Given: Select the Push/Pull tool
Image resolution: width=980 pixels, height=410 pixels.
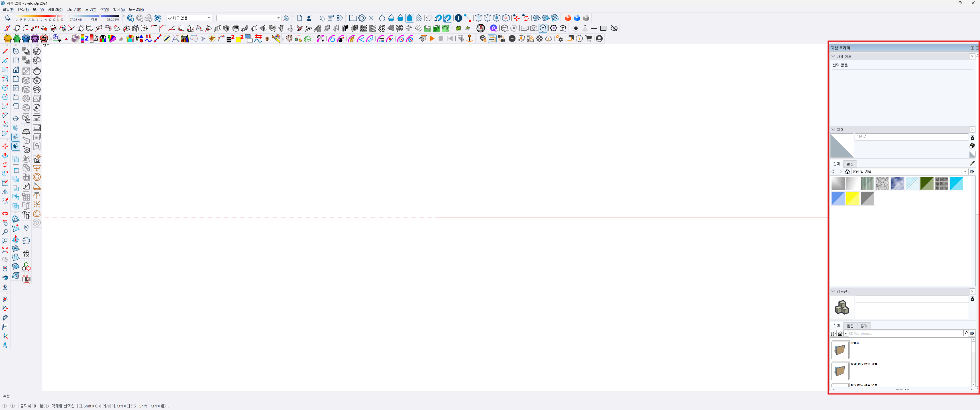Looking at the screenshot, I should tap(5, 156).
